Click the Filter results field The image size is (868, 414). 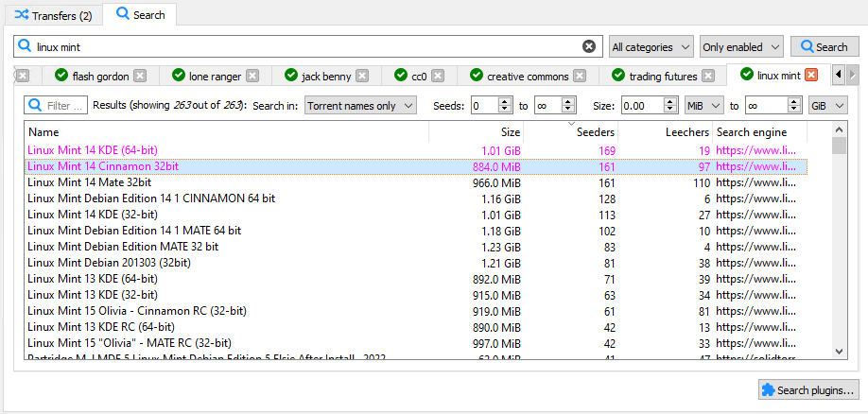point(56,105)
